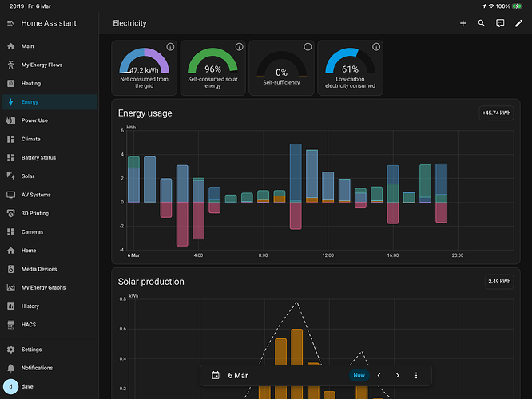532x399 pixels.
Task: Click the 20:19 clock in status bar
Action: [17, 6]
